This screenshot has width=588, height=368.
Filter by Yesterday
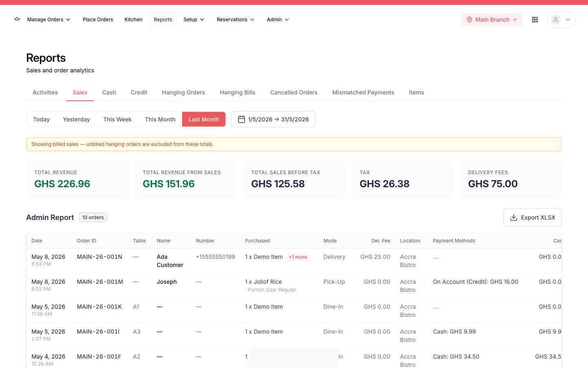tap(76, 119)
